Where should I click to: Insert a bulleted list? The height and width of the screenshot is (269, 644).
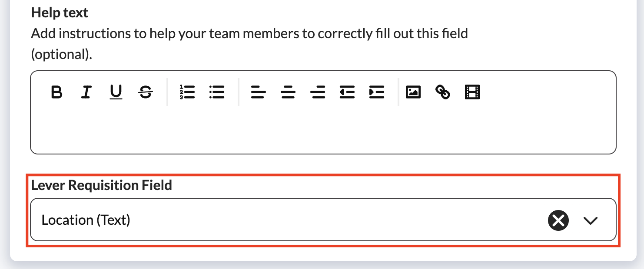coord(216,92)
